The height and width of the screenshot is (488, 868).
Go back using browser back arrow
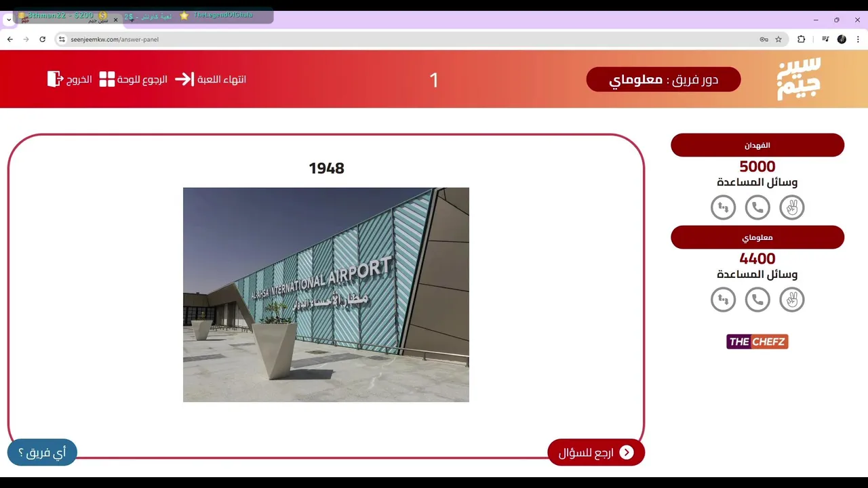tap(10, 39)
